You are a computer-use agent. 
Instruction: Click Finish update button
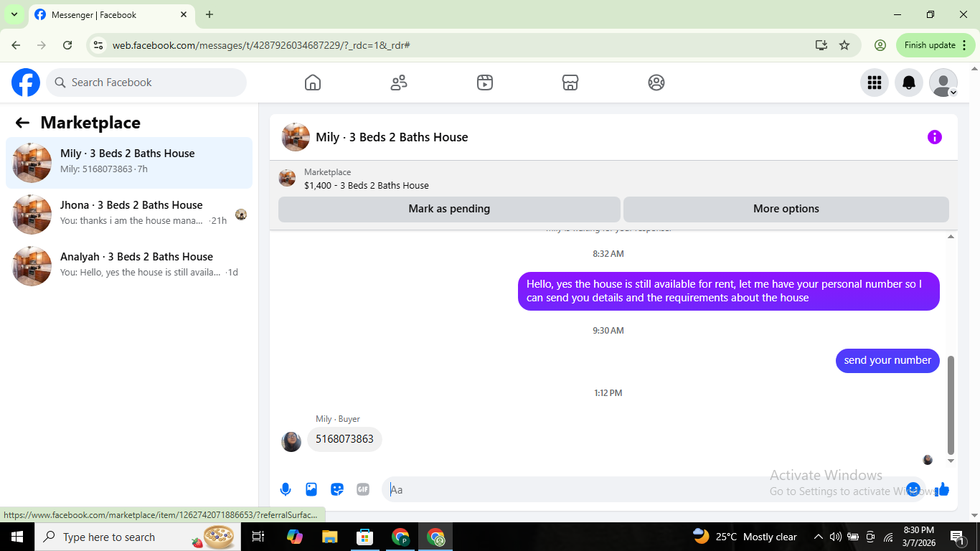click(936, 45)
